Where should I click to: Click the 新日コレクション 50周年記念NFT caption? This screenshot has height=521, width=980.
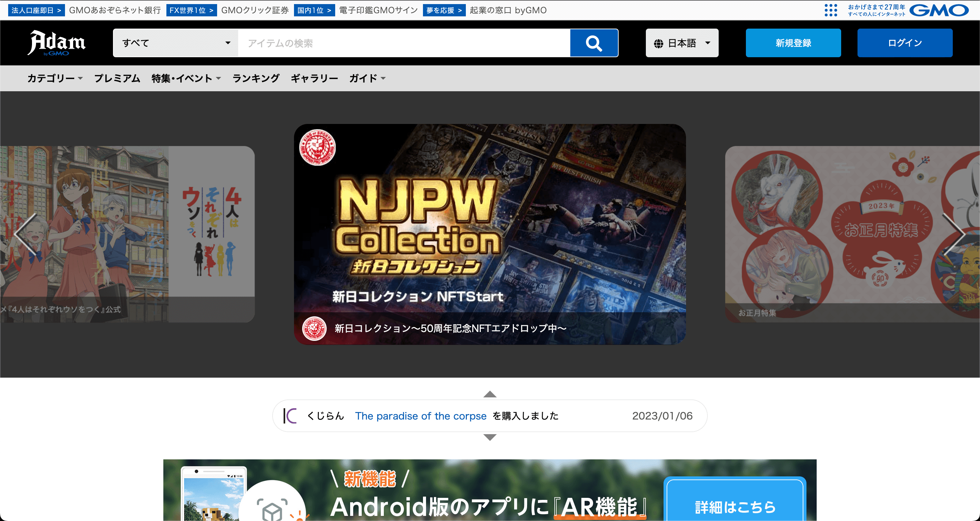click(451, 328)
